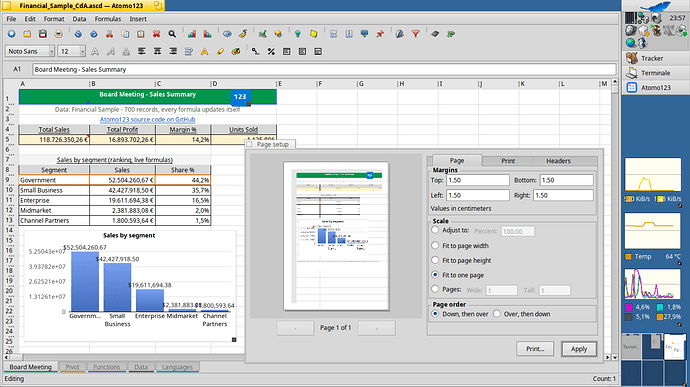Open the Data menu
Screen dimensions: 690x387
(79, 19)
